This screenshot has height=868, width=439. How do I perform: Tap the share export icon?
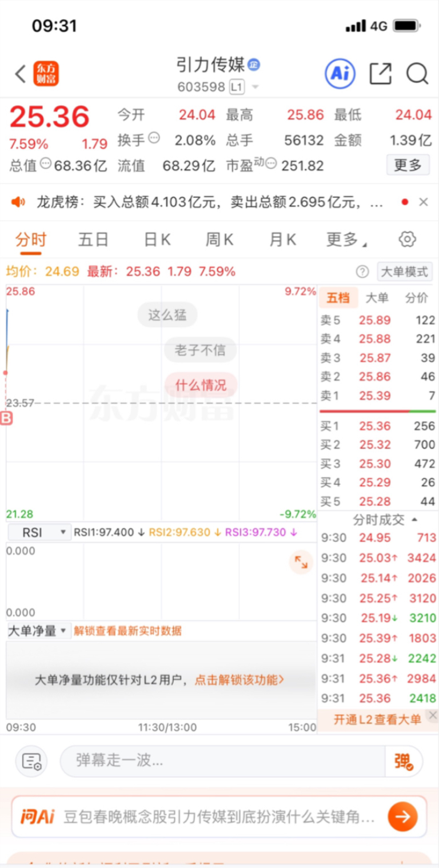[x=380, y=74]
